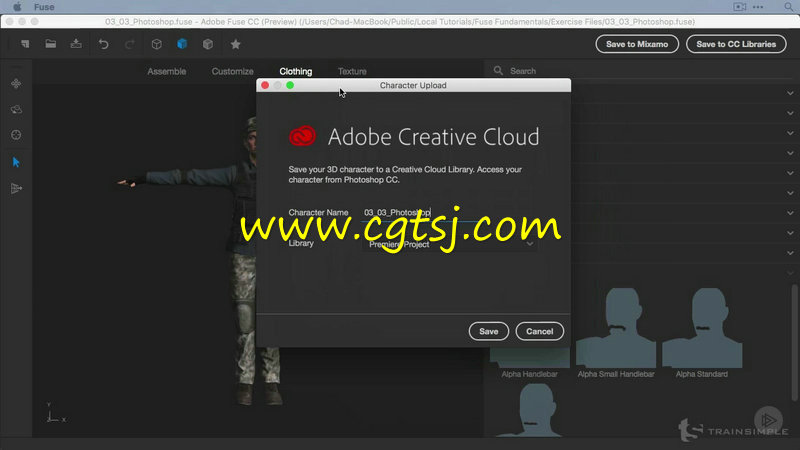Close the Character Upload dialog red button

click(x=265, y=85)
